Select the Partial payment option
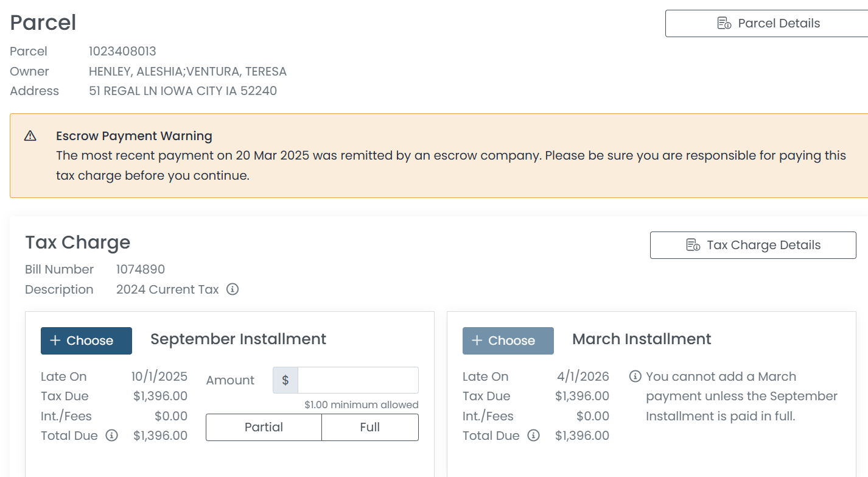The width and height of the screenshot is (868, 477). coord(264,427)
